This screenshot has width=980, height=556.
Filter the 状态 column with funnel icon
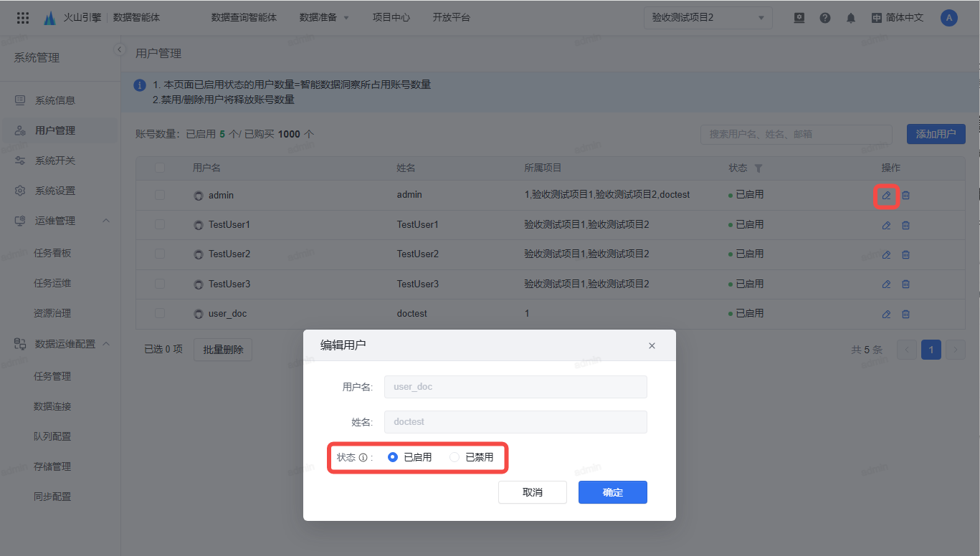[758, 168]
